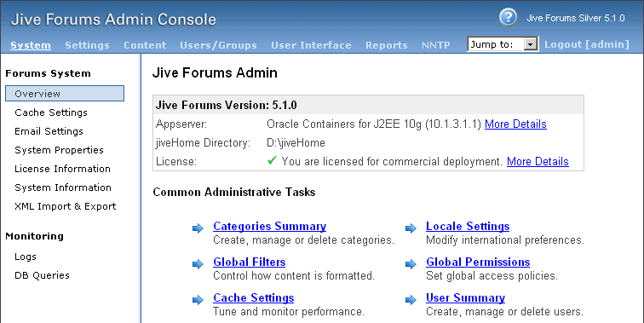Click More Details link for License
Screen dimensions: 644x323
pyautogui.click(x=538, y=162)
